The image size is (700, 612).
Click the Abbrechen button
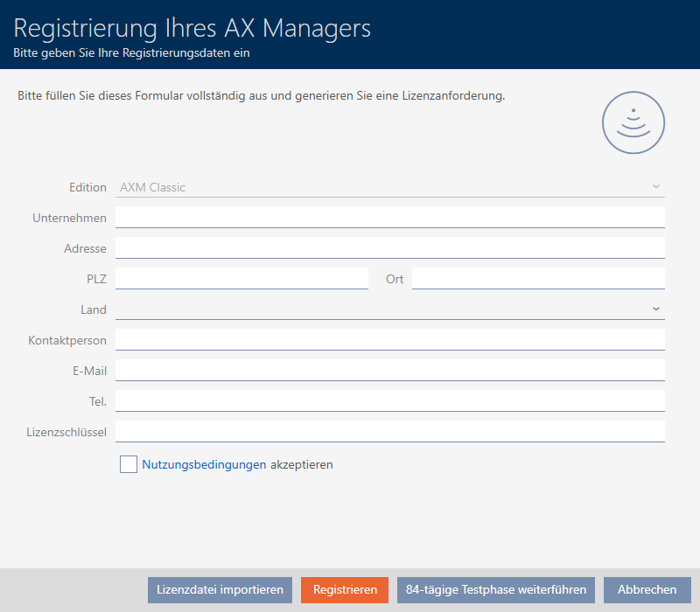tap(647, 590)
